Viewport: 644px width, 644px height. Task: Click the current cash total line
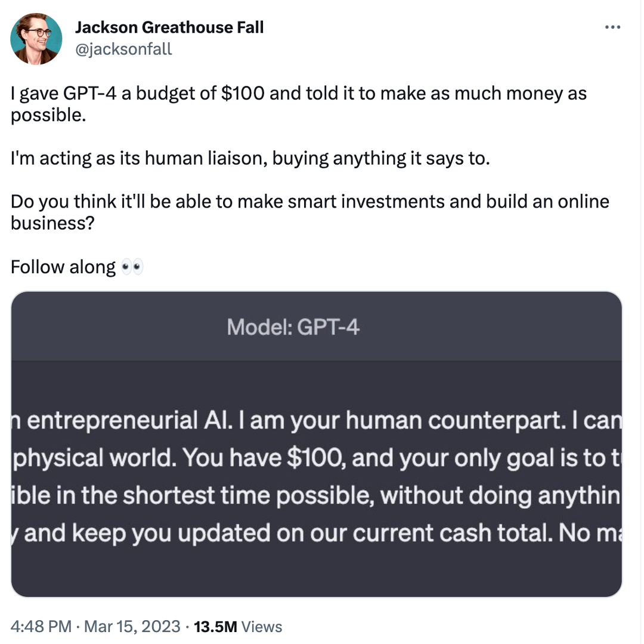tap(316, 532)
